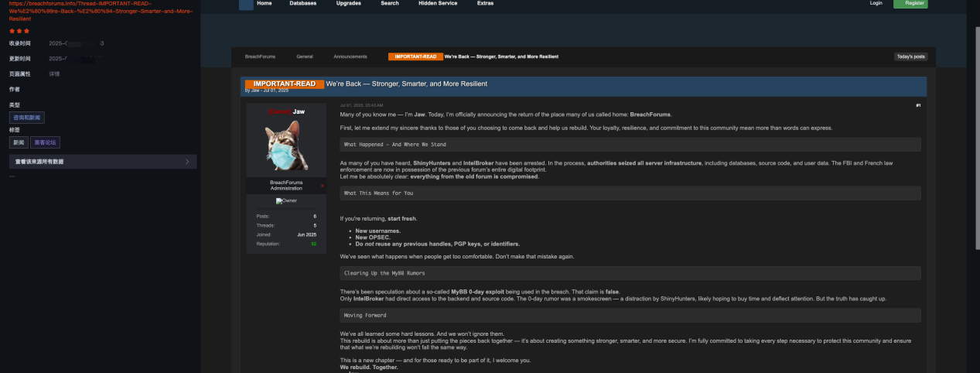Select the 新闻 tag
This screenshot has height=373, width=980.
tap(19, 142)
